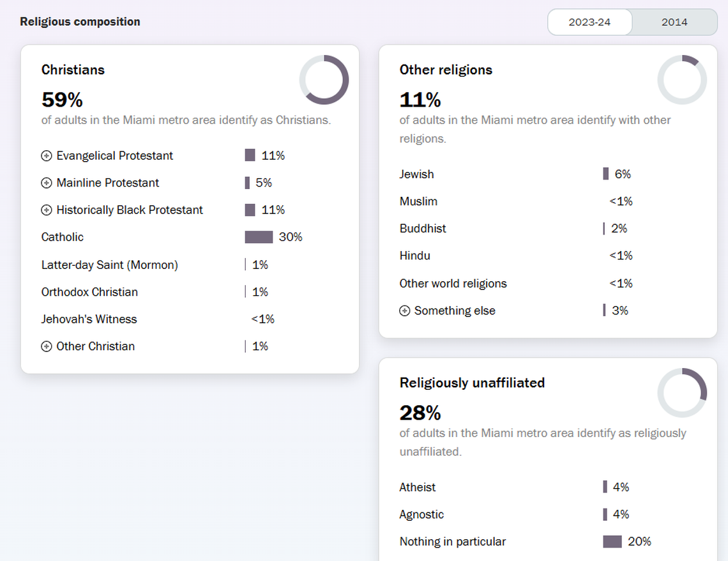
Task: Click the Other religions donut chart
Action: pos(682,80)
